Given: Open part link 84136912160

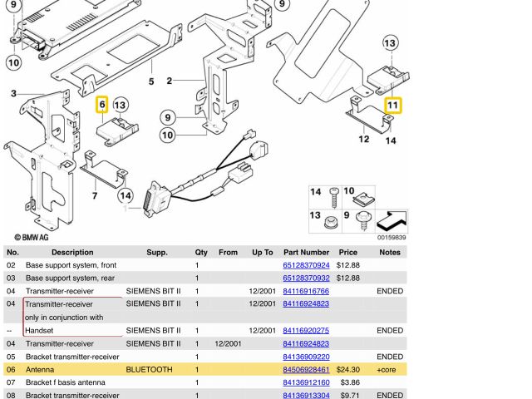Looking at the screenshot, I should tap(306, 382).
